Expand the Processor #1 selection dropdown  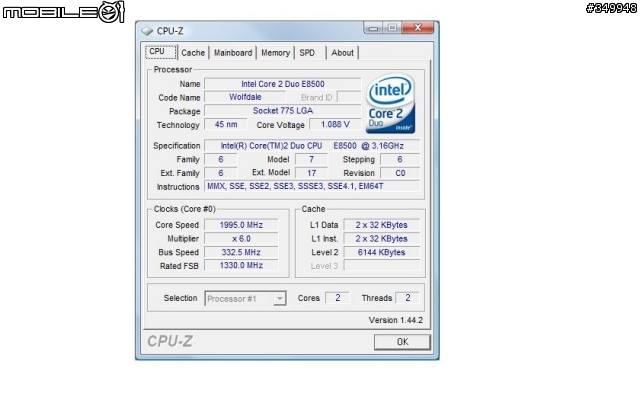pyautogui.click(x=279, y=299)
